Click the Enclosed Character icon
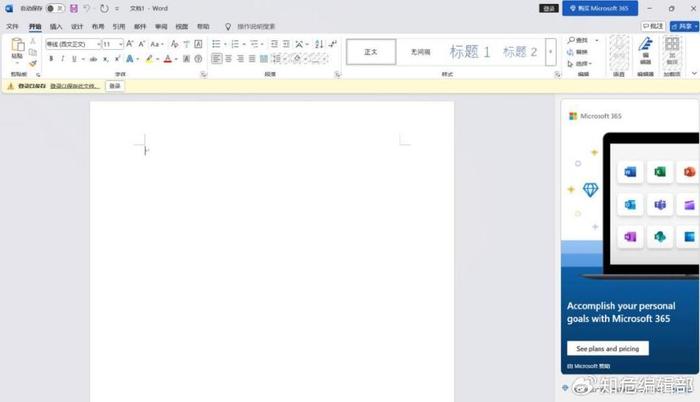 pyautogui.click(x=198, y=59)
